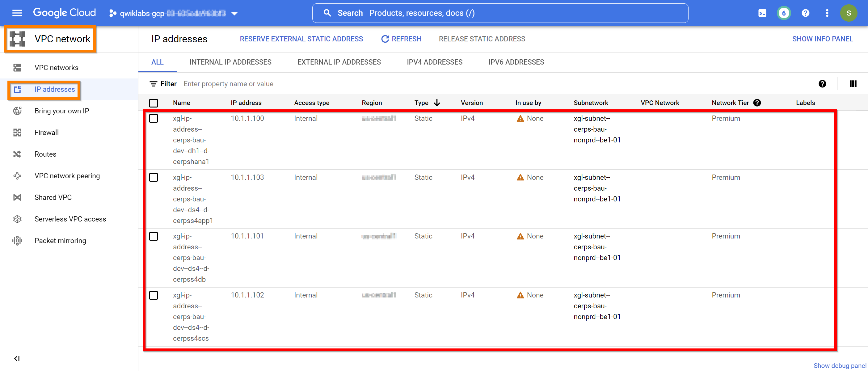Open the main navigation hamburger menu
Image resolution: width=868 pixels, height=371 pixels.
point(17,13)
